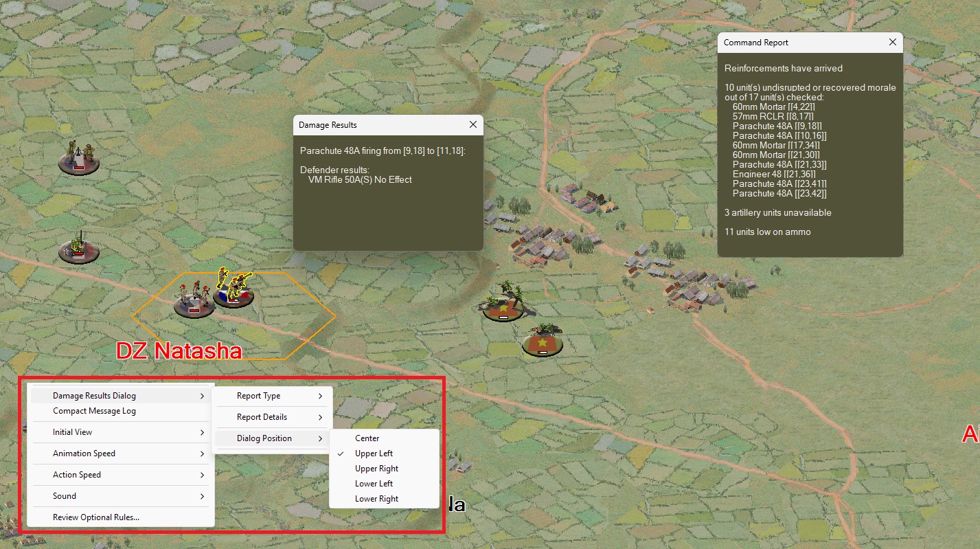This screenshot has width=980, height=549.
Task: Expand the Report Type submenu
Action: coord(272,396)
